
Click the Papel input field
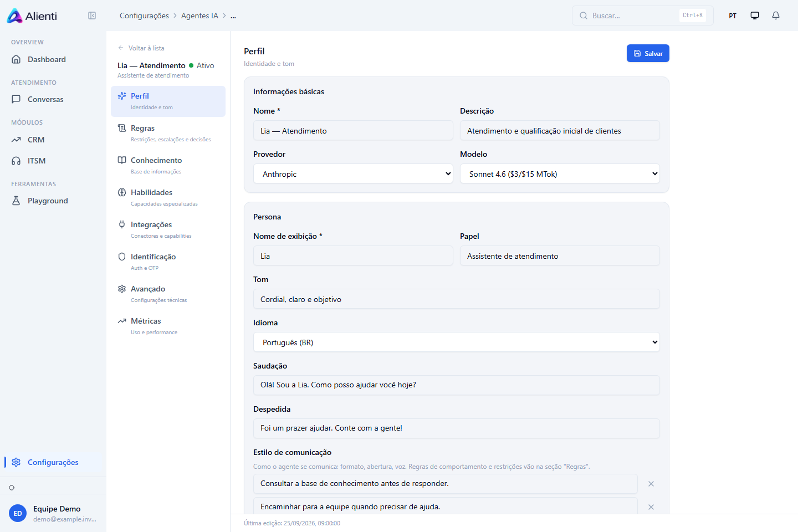(560, 256)
